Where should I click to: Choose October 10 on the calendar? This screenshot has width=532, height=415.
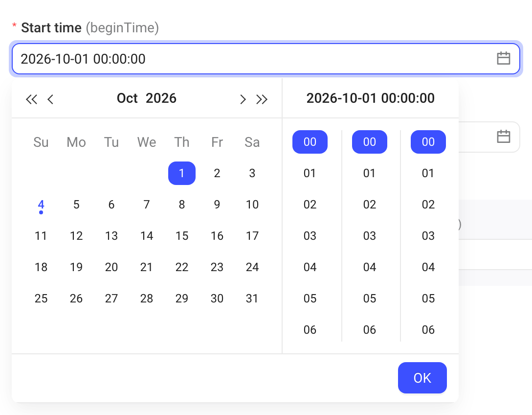click(x=252, y=205)
